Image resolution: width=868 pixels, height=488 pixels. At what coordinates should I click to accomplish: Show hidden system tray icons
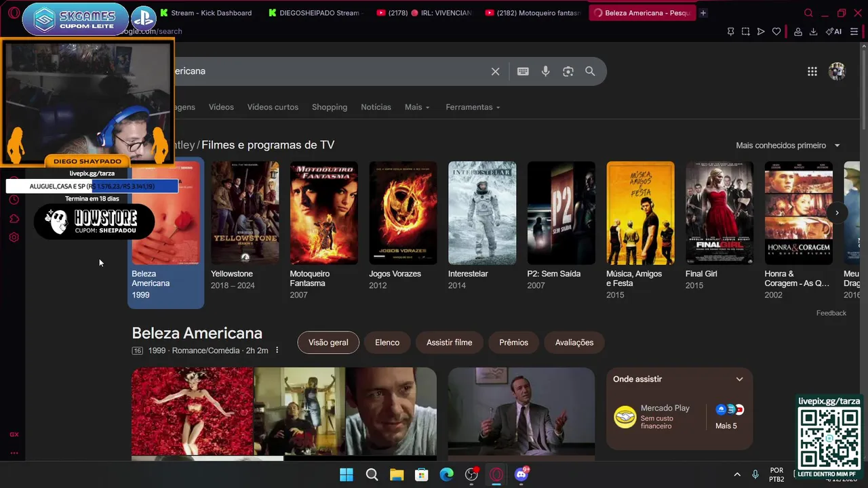coord(737,474)
